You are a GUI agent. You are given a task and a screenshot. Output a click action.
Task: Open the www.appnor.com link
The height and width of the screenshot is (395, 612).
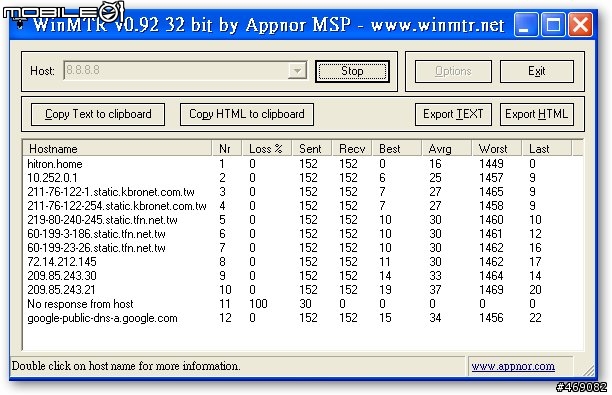[513, 367]
